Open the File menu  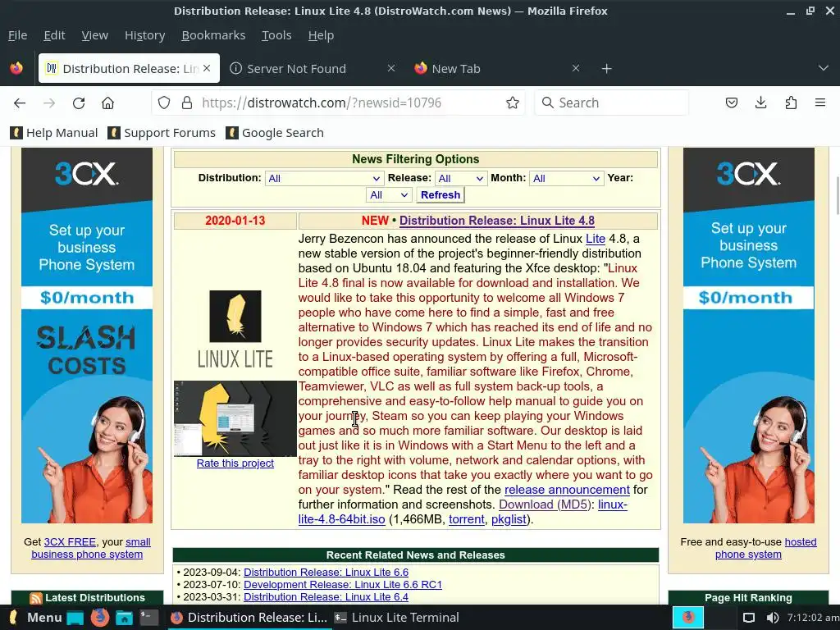point(18,35)
